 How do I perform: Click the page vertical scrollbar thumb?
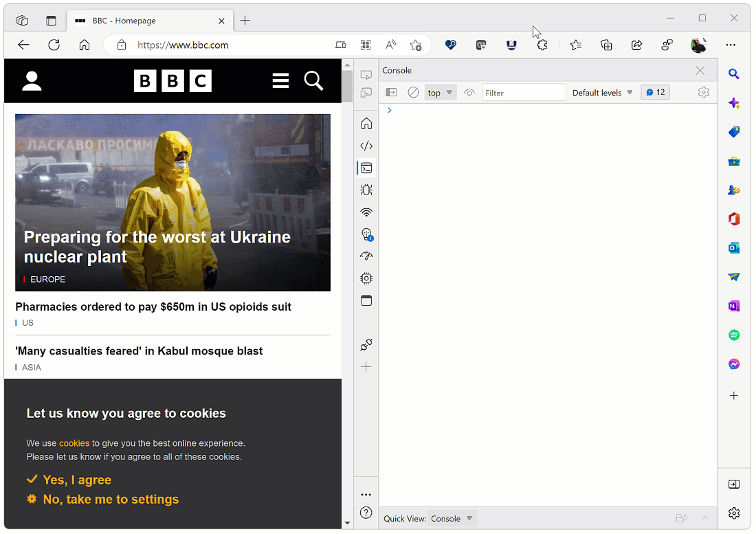coord(347,86)
